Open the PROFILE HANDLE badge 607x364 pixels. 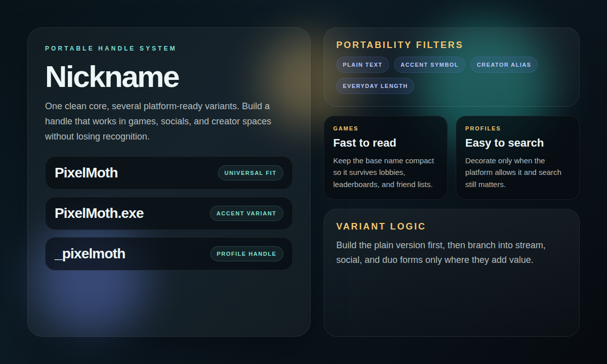[246, 253]
